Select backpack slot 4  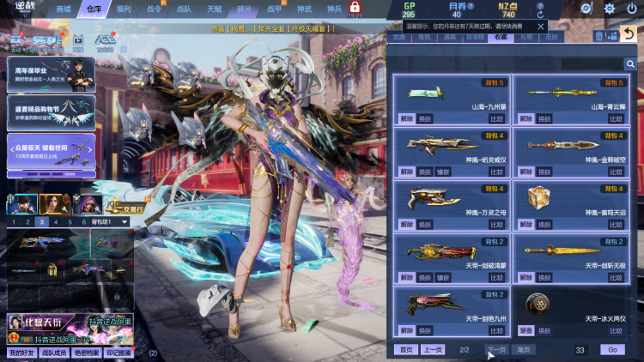[56, 222]
